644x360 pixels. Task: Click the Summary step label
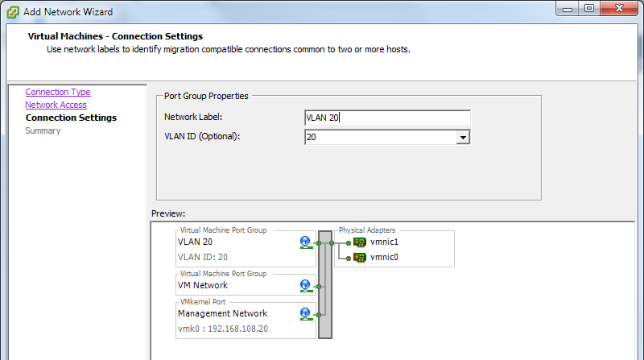43,130
